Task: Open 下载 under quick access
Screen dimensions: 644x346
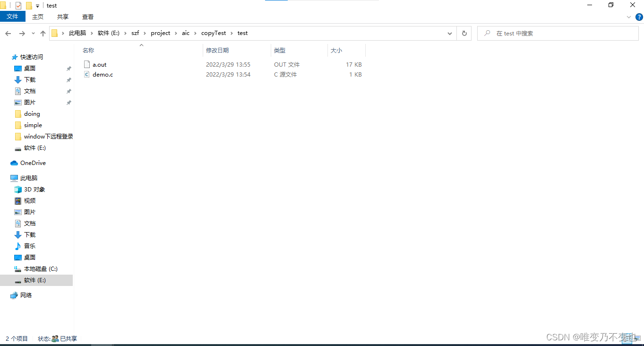Action: 30,79
